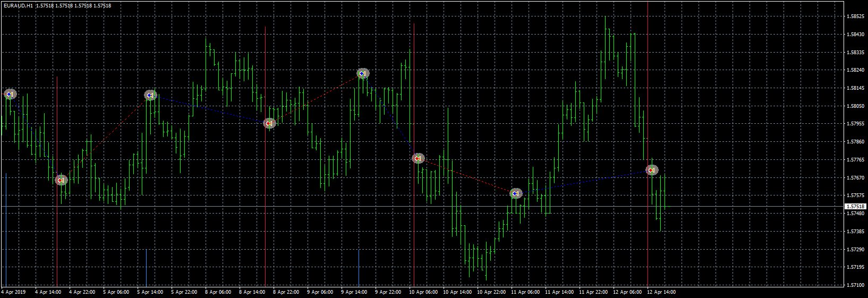Click the 1.57955 price label
Image resolution: width=868 pixels, height=298 pixels.
click(x=855, y=124)
